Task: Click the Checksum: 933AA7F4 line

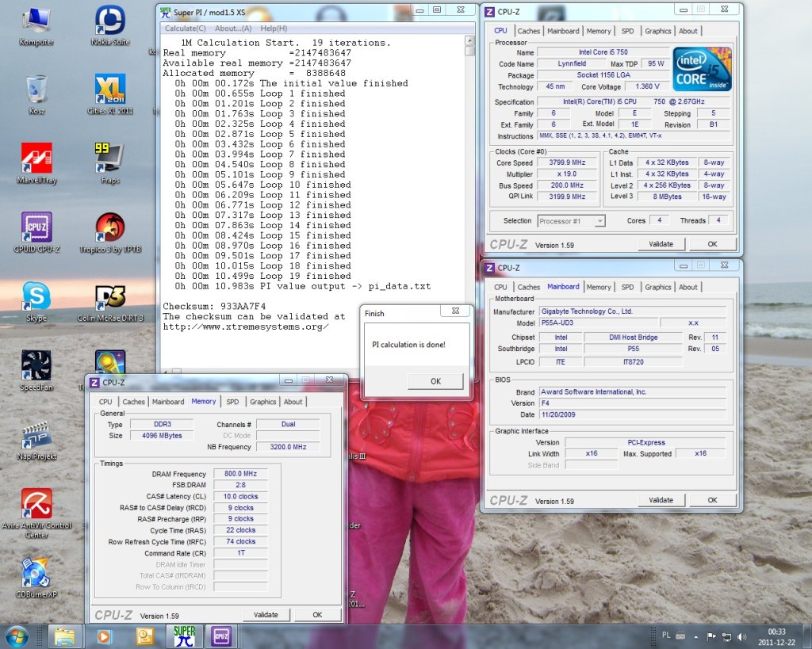Action: click(x=214, y=307)
